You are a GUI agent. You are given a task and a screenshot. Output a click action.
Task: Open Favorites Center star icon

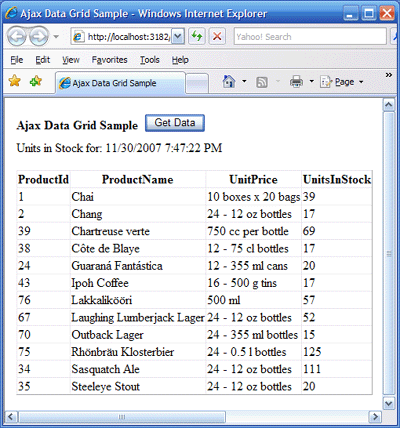pos(15,81)
